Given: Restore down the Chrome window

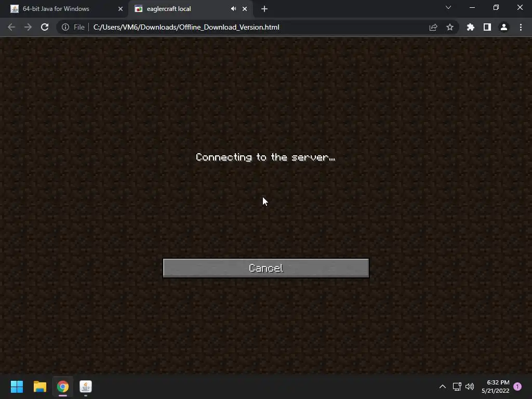Looking at the screenshot, I should pyautogui.click(x=496, y=7).
